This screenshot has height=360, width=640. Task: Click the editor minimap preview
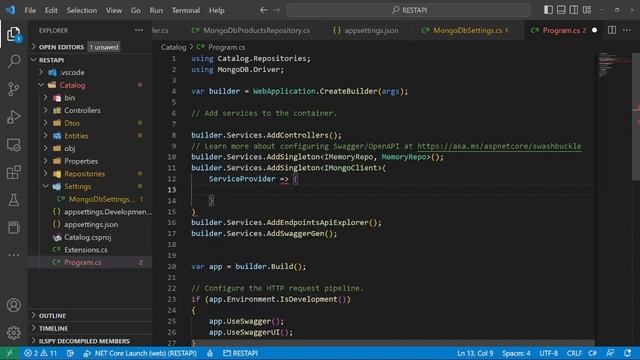[x=614, y=65]
